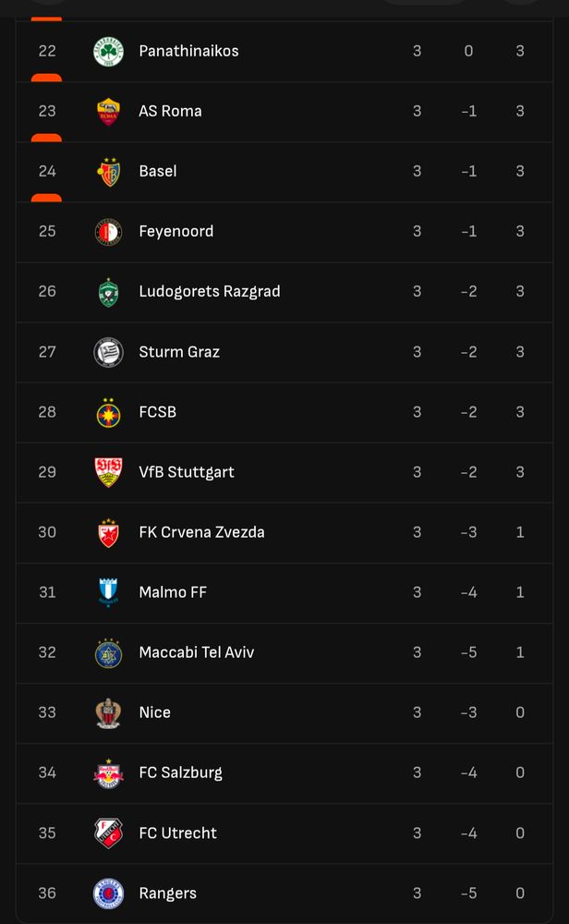
Task: Tap the FCSB star emblem
Action: tap(108, 412)
